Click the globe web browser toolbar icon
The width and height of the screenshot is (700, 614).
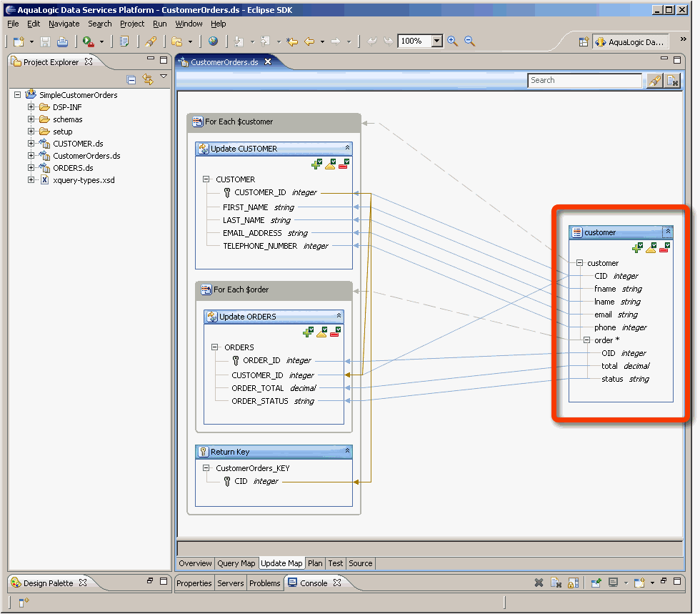tap(213, 41)
